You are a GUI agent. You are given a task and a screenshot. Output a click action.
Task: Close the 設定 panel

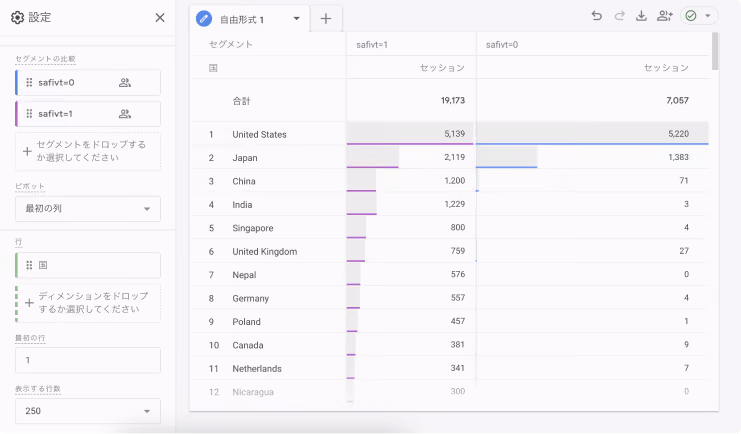click(160, 17)
